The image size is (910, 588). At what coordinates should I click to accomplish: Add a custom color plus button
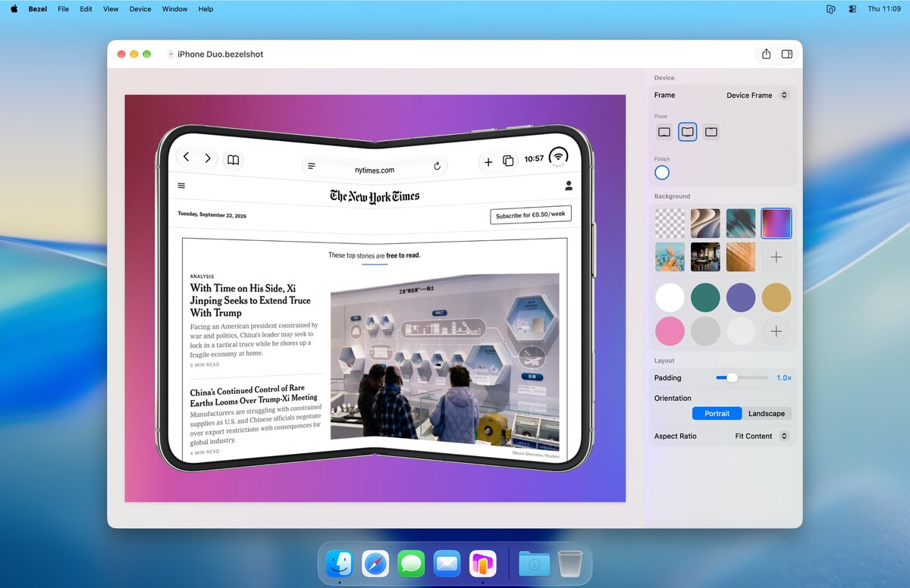[777, 331]
